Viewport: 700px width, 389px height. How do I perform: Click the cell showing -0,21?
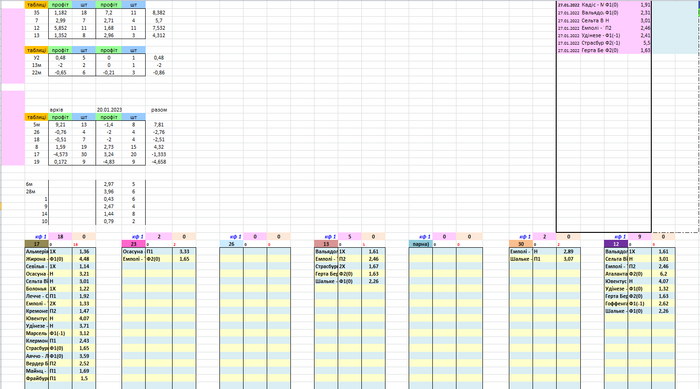coord(108,72)
